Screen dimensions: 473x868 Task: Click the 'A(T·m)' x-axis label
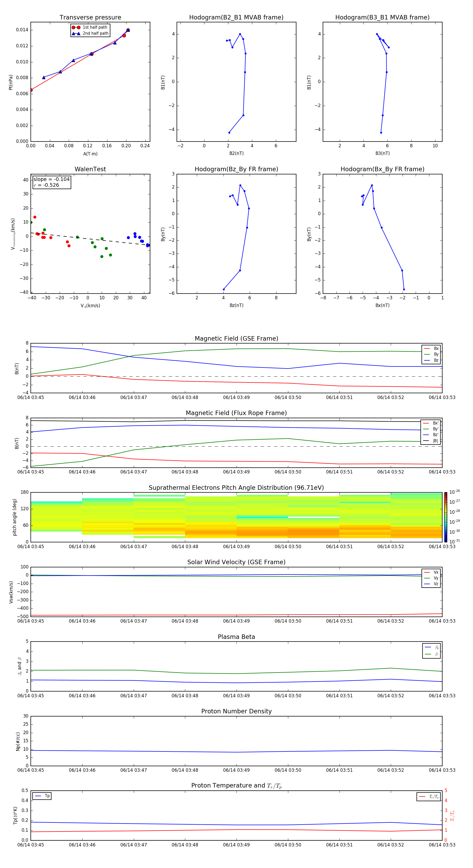(x=90, y=154)
